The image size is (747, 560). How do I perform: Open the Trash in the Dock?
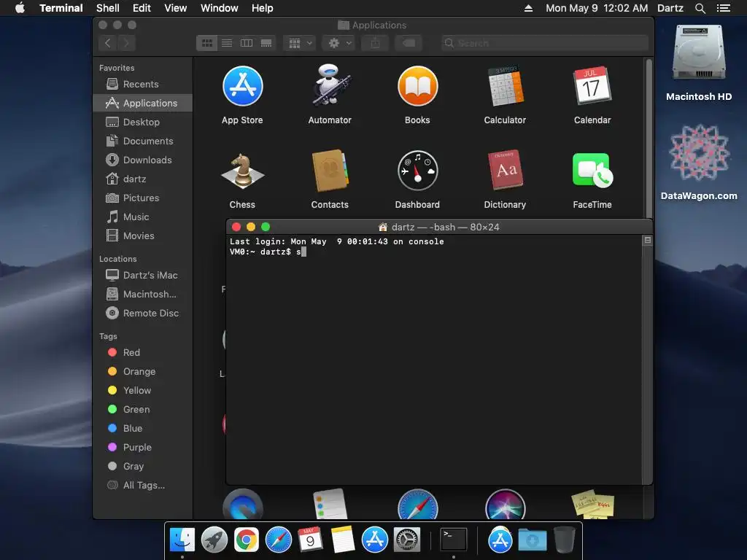pyautogui.click(x=565, y=540)
